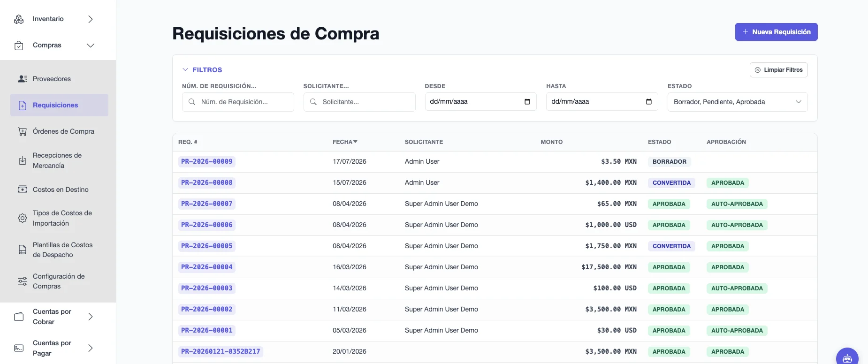This screenshot has height=364, width=868.
Task: Click the Cuentas por Pagar card icon
Action: coord(19,348)
